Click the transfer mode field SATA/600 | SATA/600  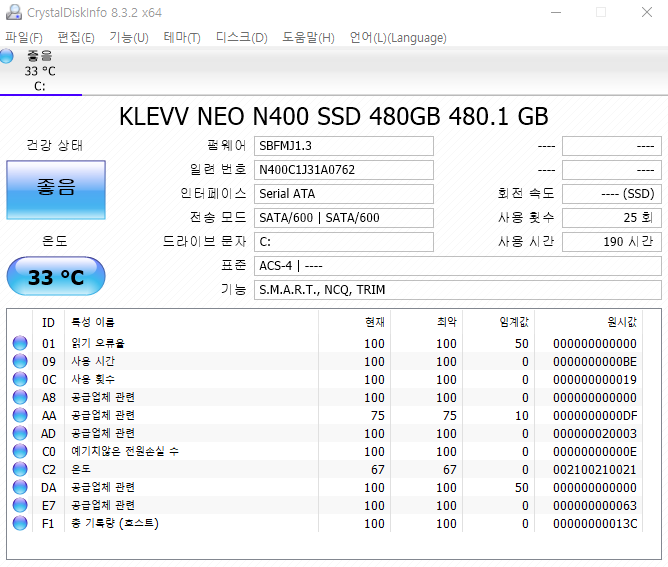(x=344, y=217)
